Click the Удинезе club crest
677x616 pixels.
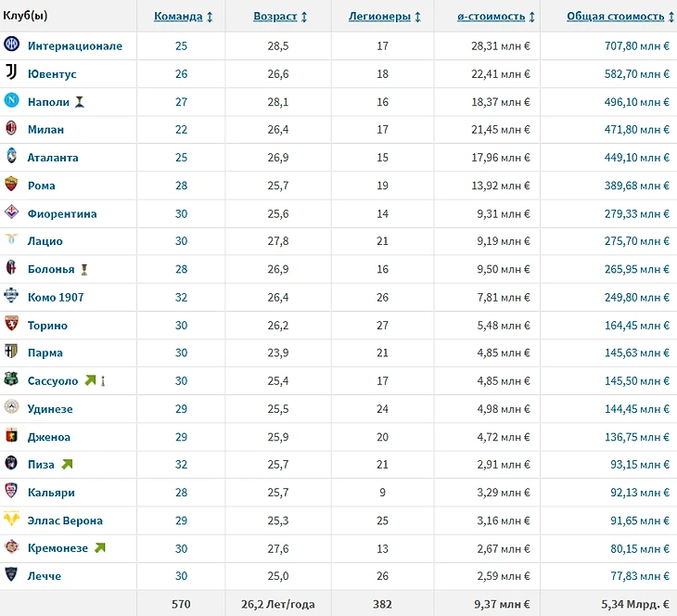12,406
